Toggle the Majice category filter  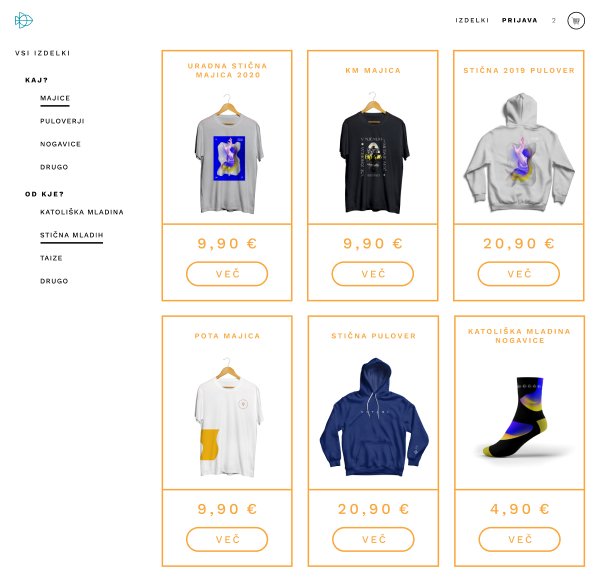[55, 98]
